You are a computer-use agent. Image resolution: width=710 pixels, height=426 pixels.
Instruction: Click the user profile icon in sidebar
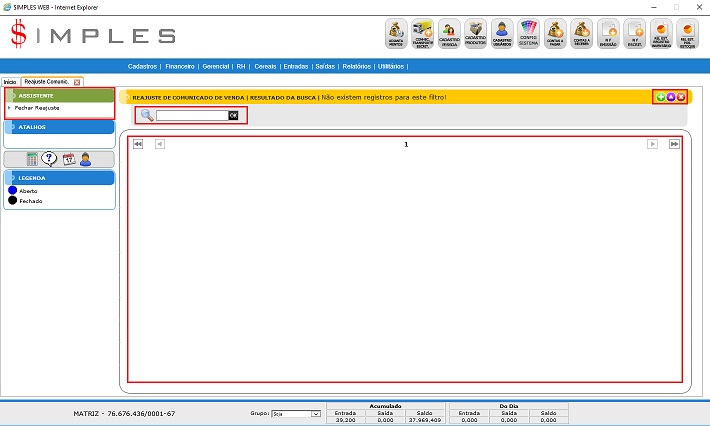[x=85, y=159]
